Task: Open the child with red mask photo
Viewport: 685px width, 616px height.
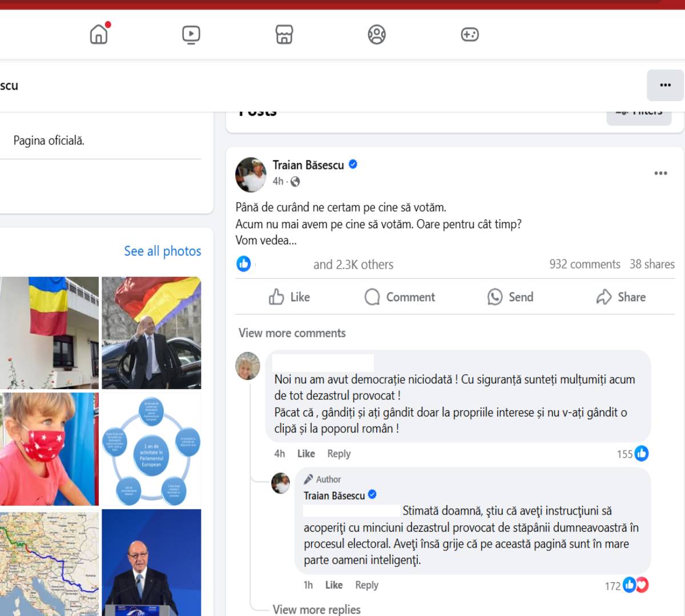Action: [x=49, y=449]
